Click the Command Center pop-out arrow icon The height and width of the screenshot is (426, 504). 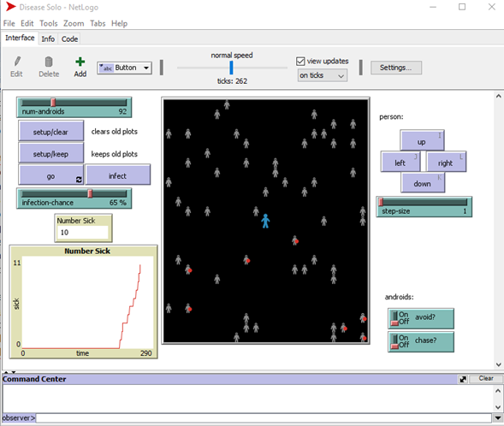[x=463, y=379]
